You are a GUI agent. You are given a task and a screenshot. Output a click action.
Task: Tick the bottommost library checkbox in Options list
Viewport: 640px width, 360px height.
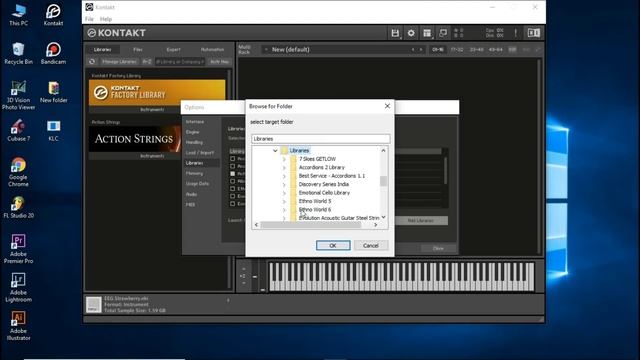[233, 203]
